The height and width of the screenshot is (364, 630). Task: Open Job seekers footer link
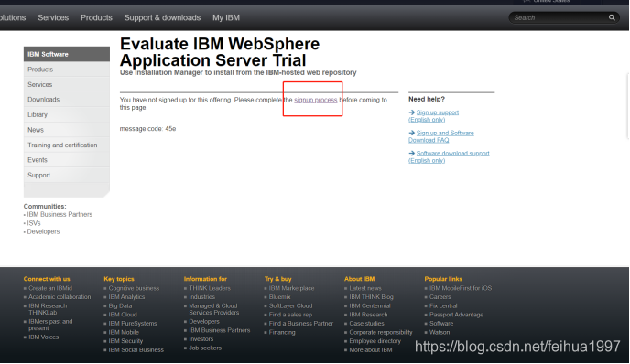pyautogui.click(x=205, y=348)
